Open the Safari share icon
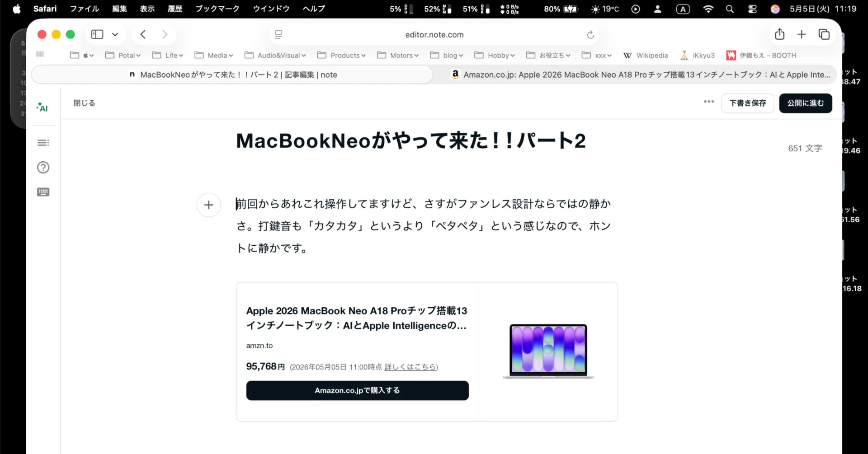The height and width of the screenshot is (454, 868). 779,34
